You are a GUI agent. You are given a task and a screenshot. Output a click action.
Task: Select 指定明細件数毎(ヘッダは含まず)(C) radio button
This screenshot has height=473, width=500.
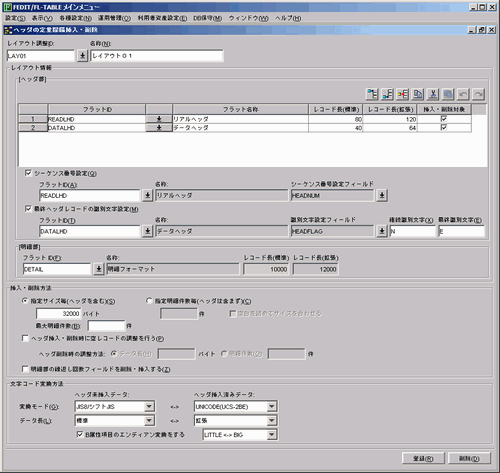[149, 301]
